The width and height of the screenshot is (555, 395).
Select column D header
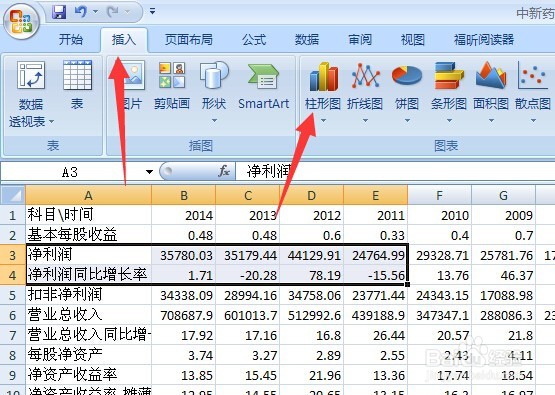(311, 195)
